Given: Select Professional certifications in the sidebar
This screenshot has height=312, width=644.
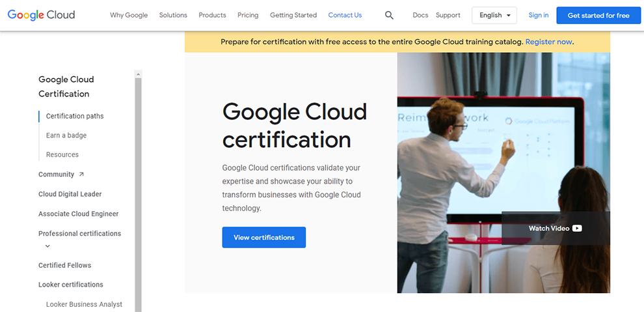Looking at the screenshot, I should tap(79, 233).
